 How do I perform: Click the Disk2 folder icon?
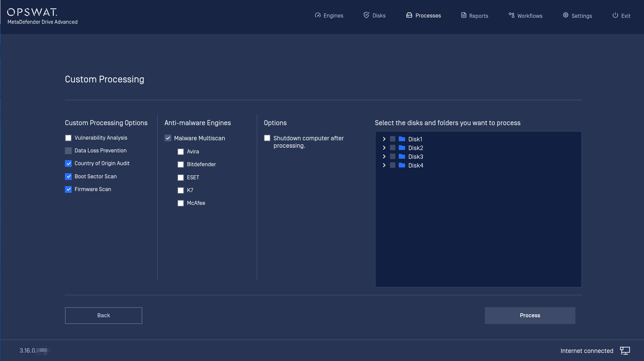402,148
